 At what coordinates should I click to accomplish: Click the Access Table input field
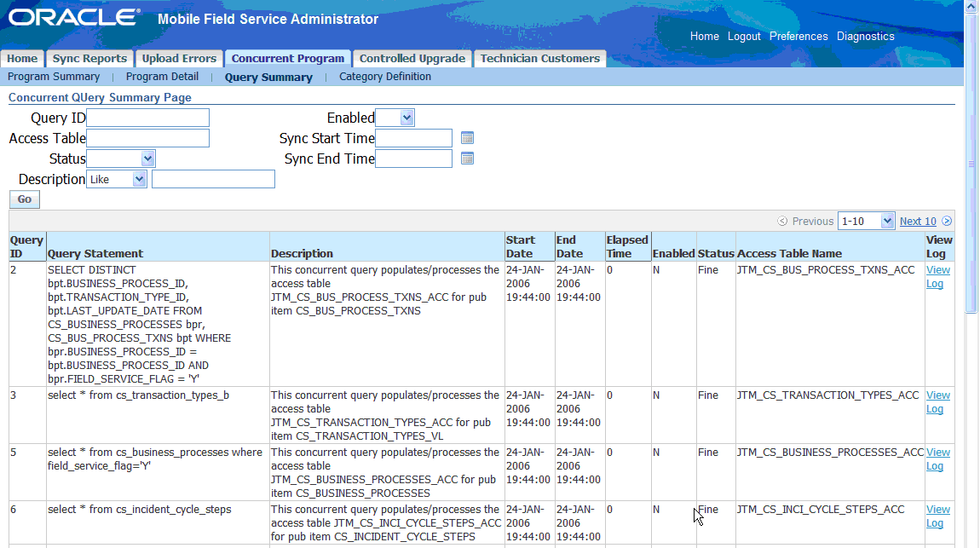(x=147, y=138)
